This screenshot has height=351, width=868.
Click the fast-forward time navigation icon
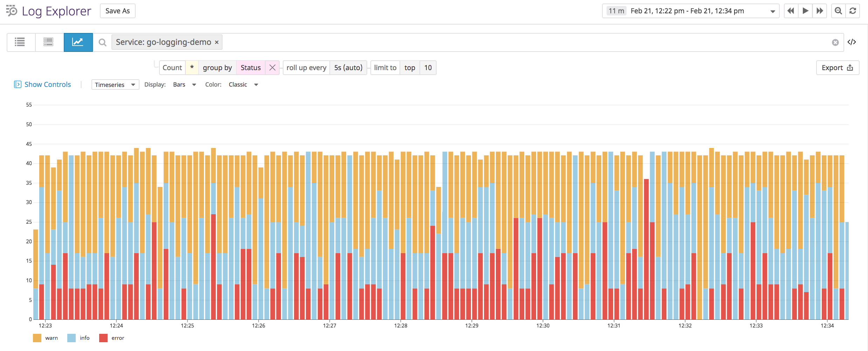820,11
